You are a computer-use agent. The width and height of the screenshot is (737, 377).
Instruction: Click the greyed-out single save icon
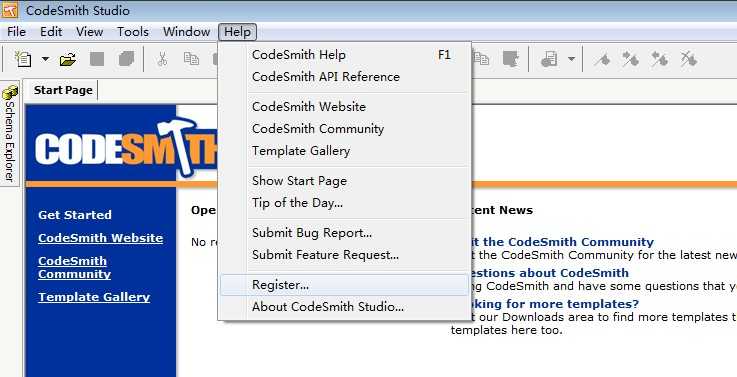(97, 59)
